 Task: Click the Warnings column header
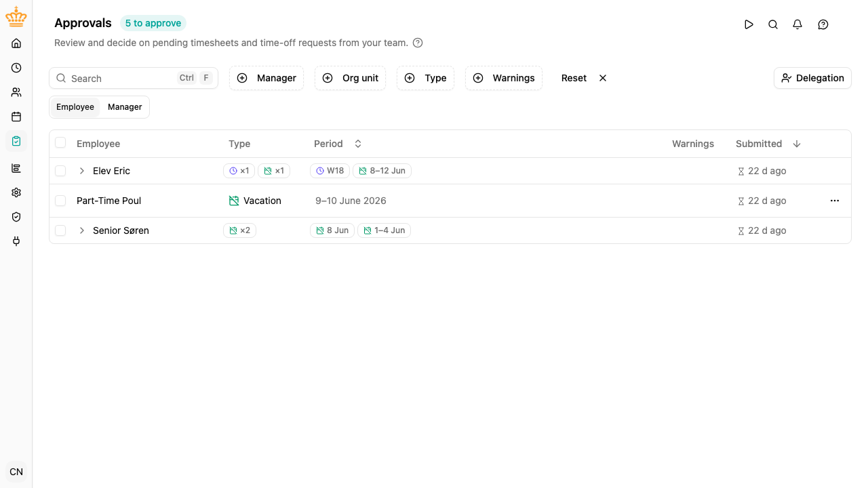[693, 144]
